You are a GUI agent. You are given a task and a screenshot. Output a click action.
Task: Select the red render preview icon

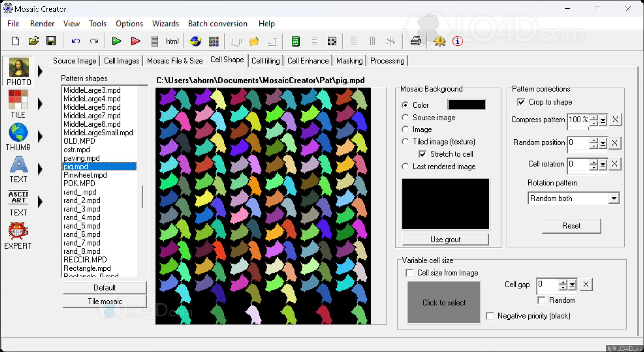click(135, 41)
